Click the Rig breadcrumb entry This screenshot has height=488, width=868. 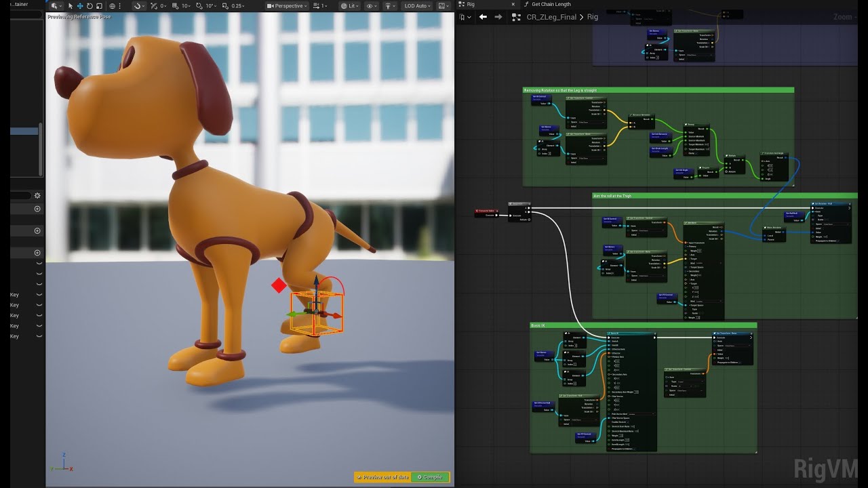coord(593,17)
